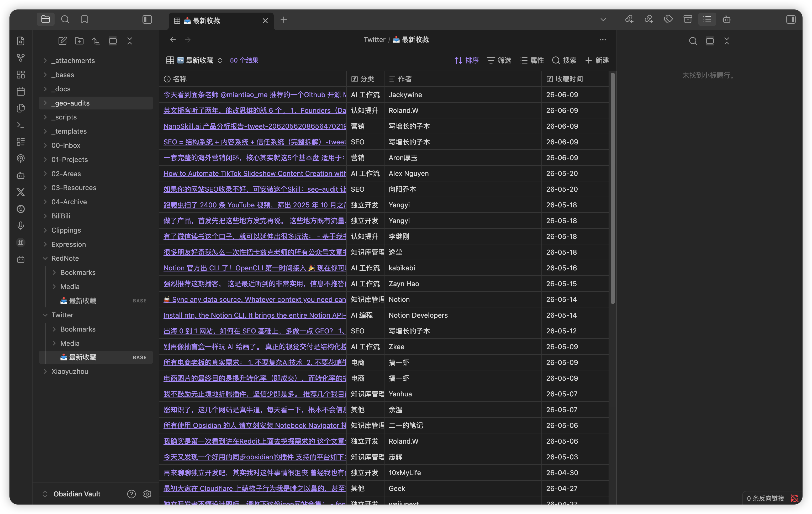The width and height of the screenshot is (812, 514).
Task: Click the 收藏时间 column header
Action: pyautogui.click(x=575, y=79)
